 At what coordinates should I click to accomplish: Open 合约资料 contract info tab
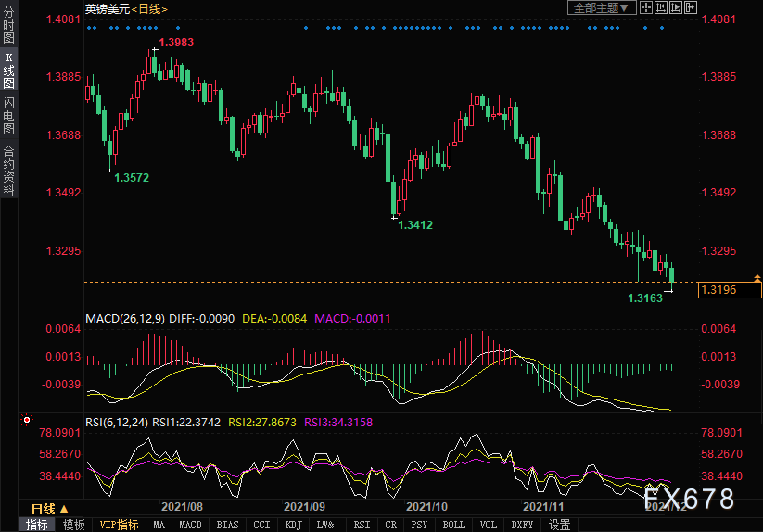[x=8, y=170]
